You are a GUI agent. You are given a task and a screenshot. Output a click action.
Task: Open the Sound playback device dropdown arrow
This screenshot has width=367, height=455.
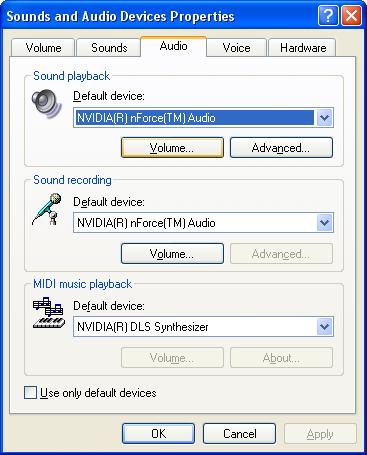324,117
